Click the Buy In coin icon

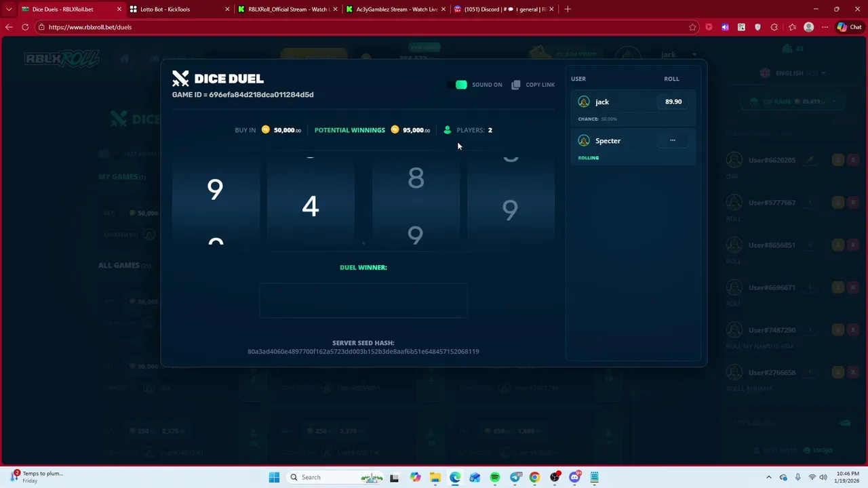(x=266, y=129)
